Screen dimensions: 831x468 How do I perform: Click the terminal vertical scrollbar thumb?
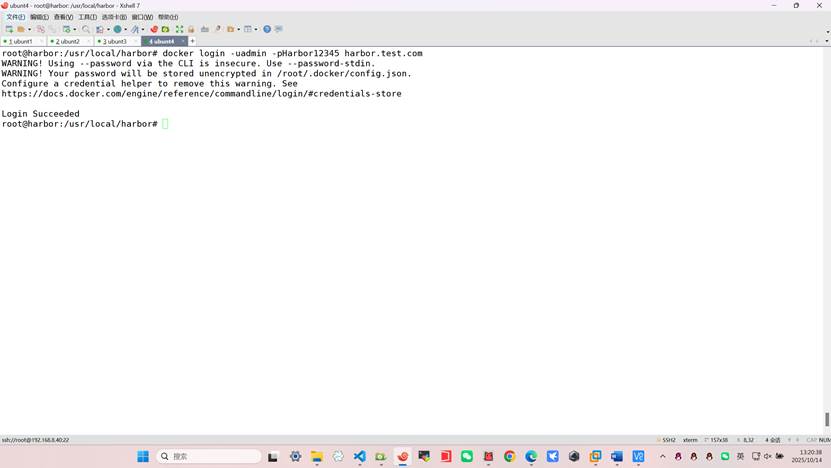[827, 419]
